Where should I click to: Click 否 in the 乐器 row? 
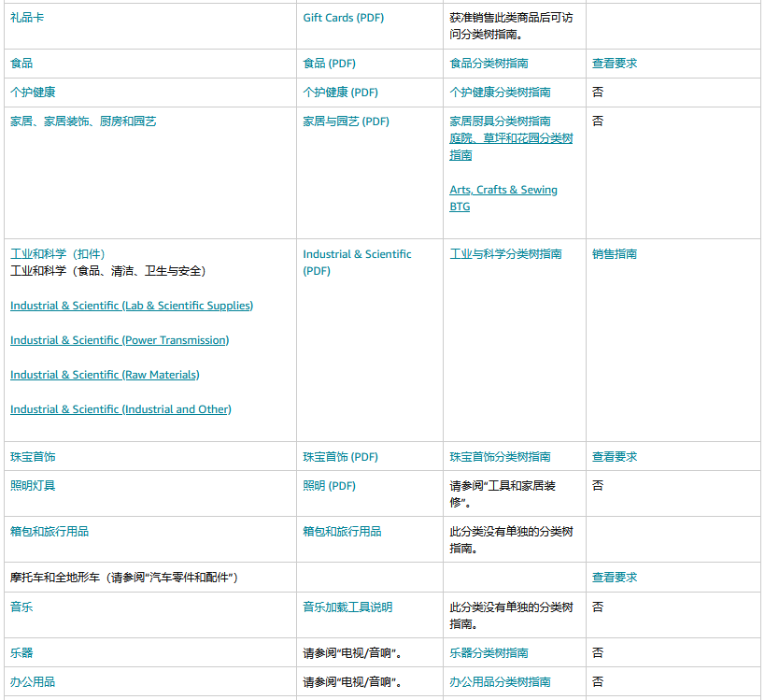click(598, 653)
